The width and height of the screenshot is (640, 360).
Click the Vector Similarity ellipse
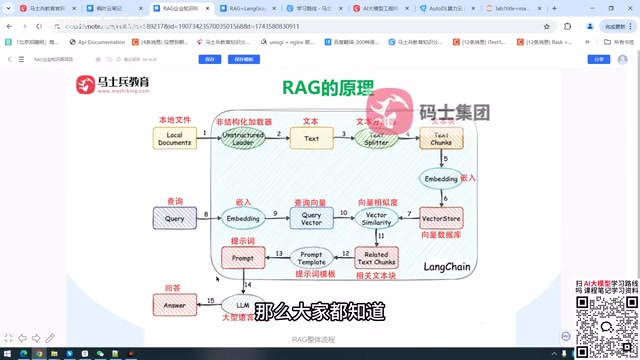coord(376,218)
